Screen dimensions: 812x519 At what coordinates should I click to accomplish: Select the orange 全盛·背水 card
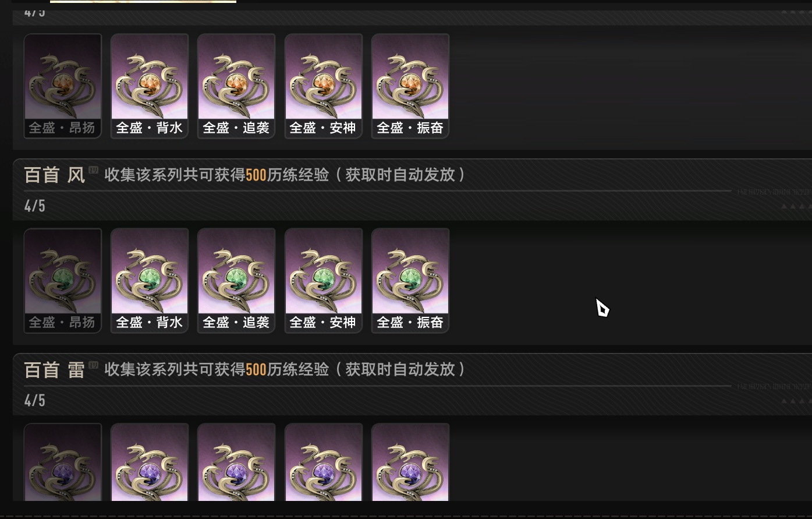coord(150,86)
